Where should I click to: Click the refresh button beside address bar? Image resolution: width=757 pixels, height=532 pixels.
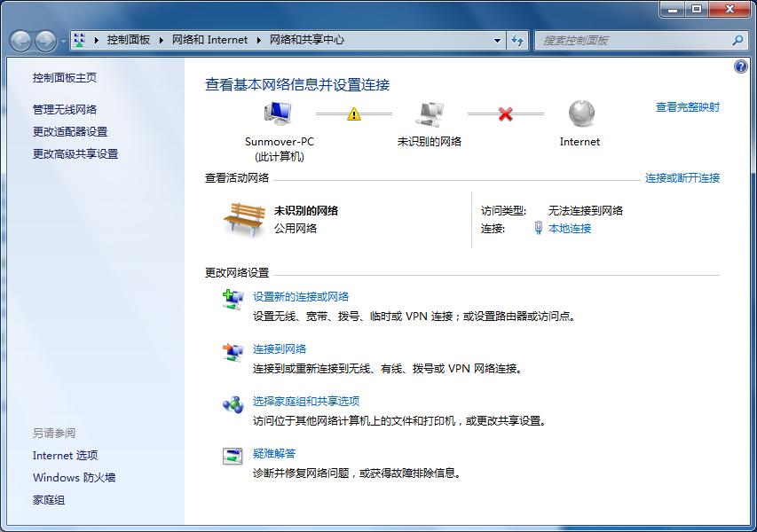(x=517, y=41)
